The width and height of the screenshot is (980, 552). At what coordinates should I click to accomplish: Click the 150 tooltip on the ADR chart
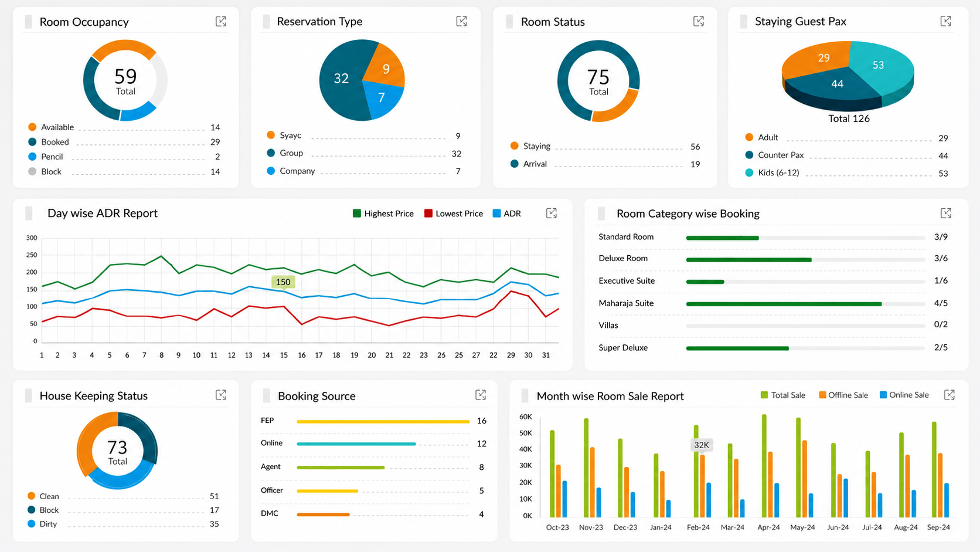[x=283, y=282]
